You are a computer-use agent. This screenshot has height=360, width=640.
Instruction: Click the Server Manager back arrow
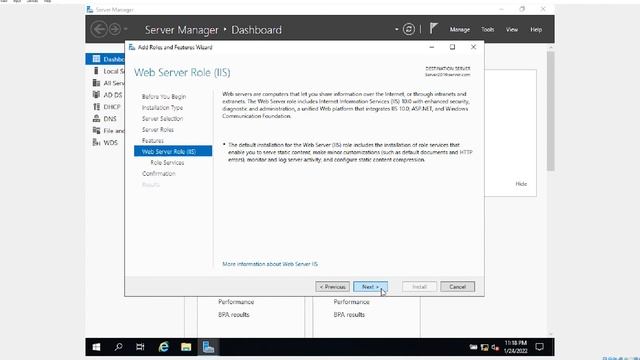tap(99, 29)
